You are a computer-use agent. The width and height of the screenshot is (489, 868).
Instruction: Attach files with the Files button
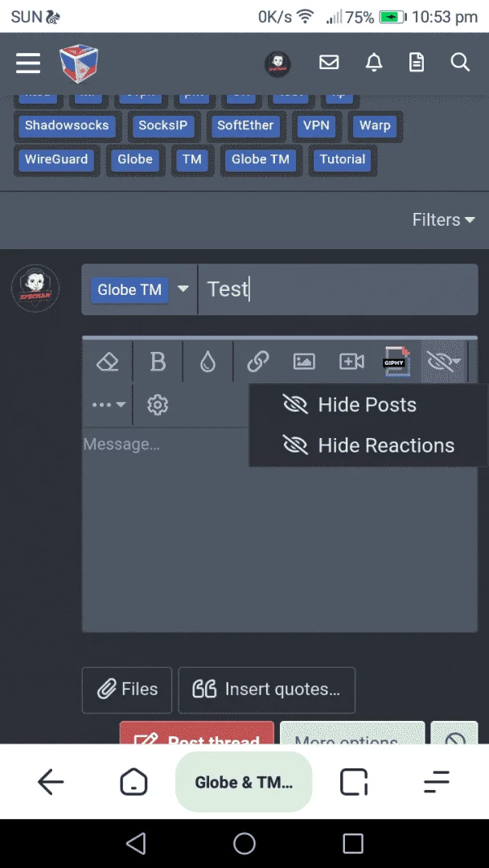click(127, 690)
